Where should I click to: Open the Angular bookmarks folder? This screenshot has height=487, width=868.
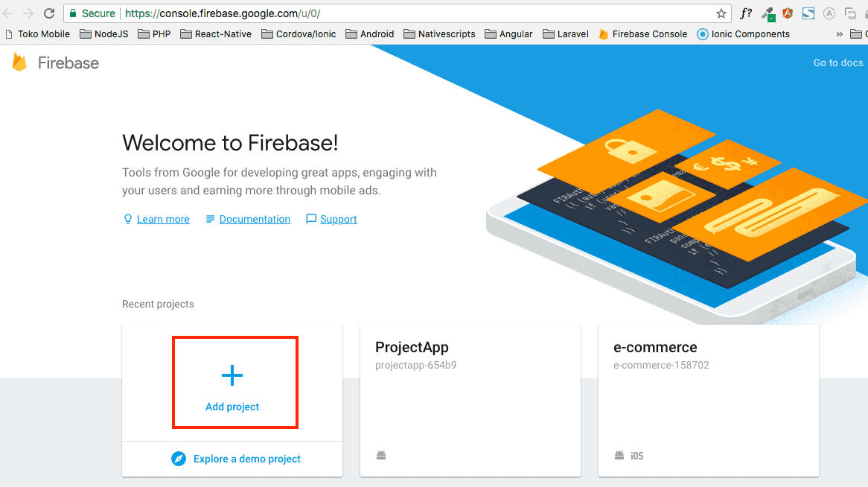pyautogui.click(x=508, y=34)
